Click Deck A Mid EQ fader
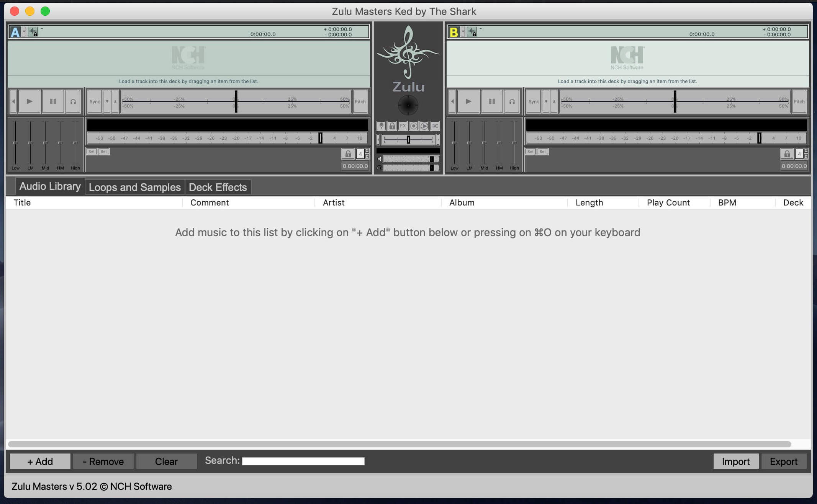Image resolution: width=817 pixels, height=504 pixels. pyautogui.click(x=45, y=143)
